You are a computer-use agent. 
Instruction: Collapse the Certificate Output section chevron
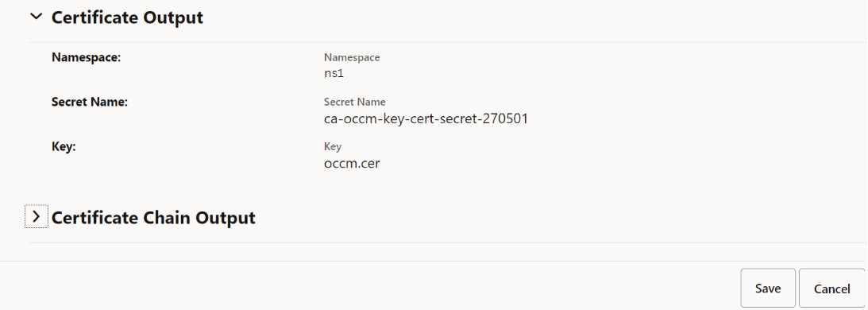tap(36, 17)
